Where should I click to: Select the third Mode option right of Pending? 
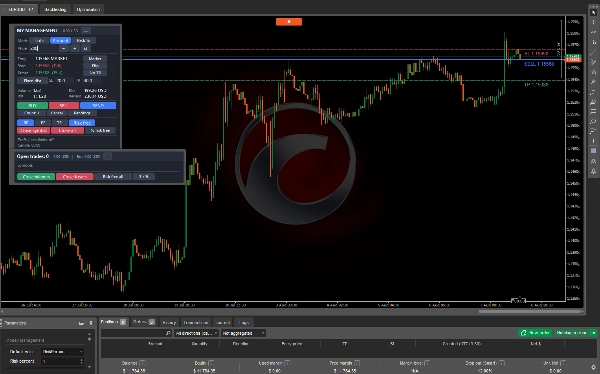(x=83, y=41)
